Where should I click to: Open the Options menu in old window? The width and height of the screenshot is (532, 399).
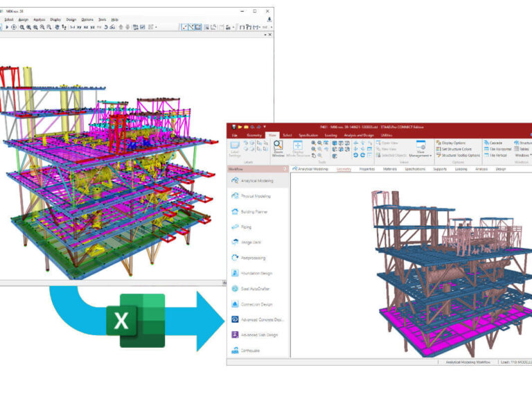[87, 19]
